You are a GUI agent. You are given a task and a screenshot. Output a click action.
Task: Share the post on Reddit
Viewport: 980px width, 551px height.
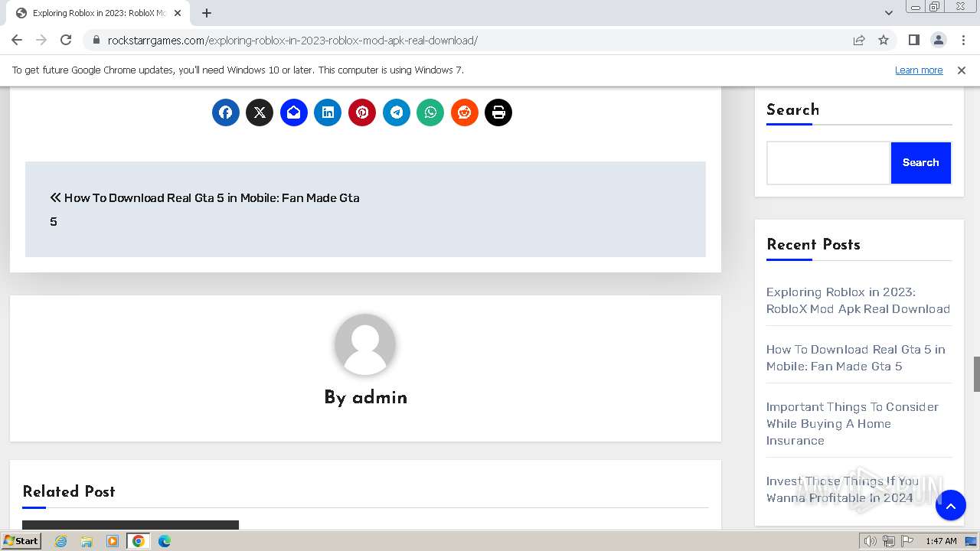click(x=465, y=112)
